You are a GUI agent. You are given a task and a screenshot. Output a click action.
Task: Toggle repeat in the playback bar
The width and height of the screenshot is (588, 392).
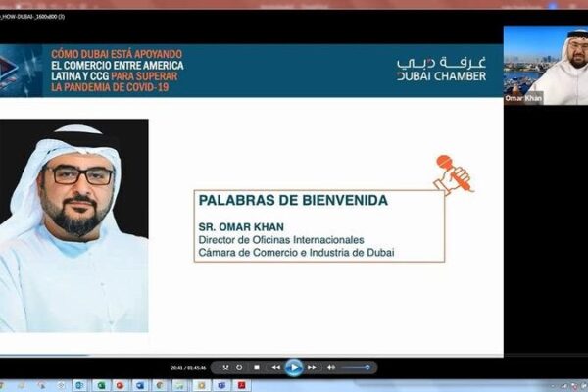[x=239, y=367]
